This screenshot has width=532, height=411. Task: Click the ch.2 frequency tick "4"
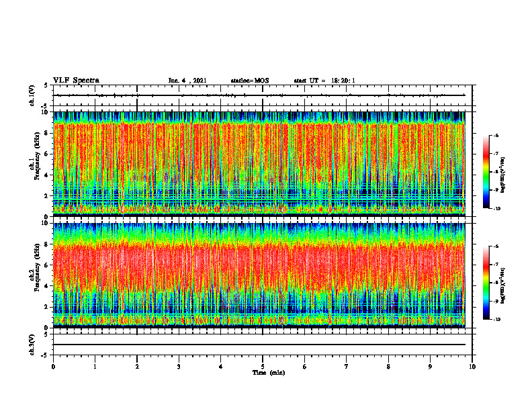point(47,286)
